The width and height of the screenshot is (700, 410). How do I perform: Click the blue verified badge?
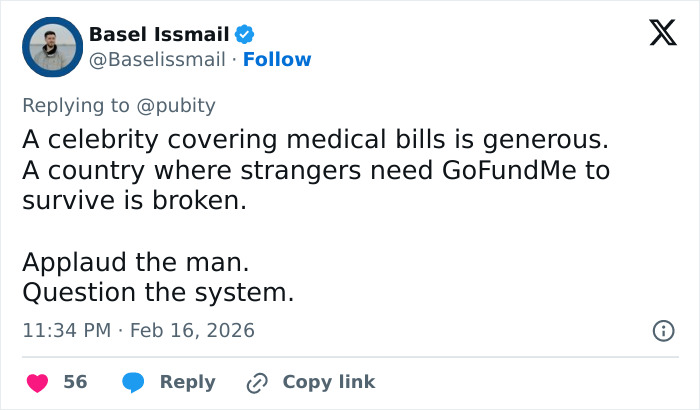click(245, 35)
